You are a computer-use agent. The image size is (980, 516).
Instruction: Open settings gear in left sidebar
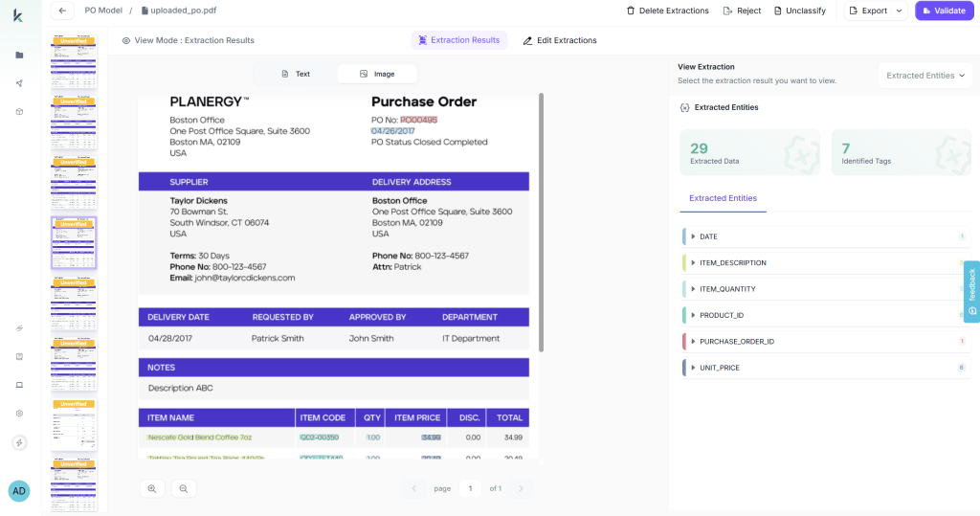point(19,414)
